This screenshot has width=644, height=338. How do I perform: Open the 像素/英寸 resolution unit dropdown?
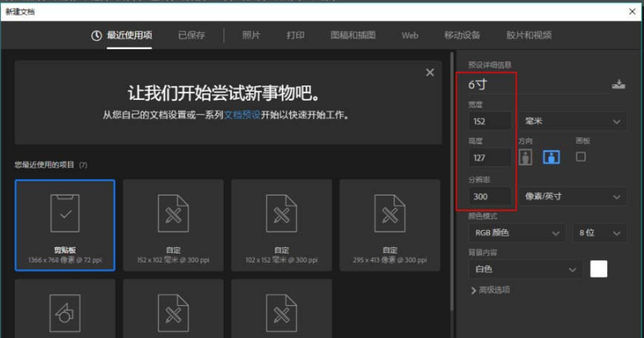click(x=573, y=196)
